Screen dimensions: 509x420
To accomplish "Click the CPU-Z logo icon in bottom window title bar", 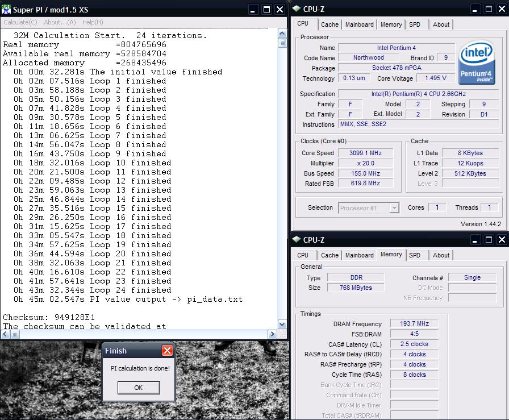I will point(296,239).
